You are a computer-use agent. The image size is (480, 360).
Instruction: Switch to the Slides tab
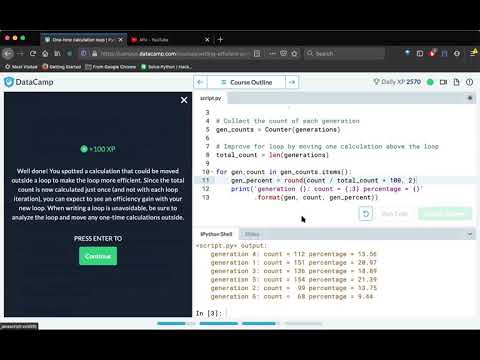252,234
